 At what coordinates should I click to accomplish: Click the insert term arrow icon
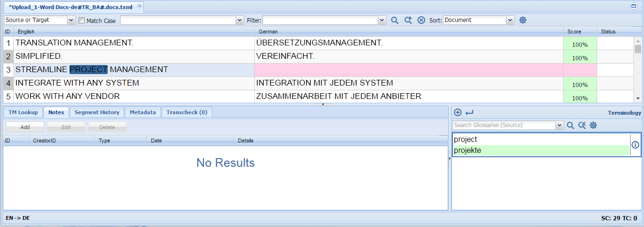pyautogui.click(x=469, y=112)
